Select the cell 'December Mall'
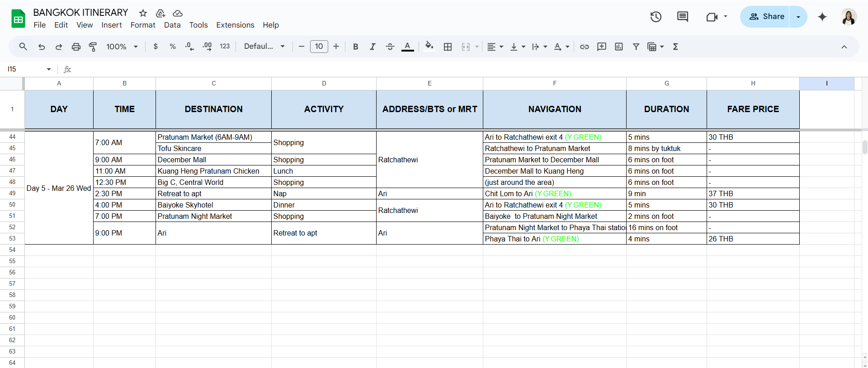This screenshot has height=368, width=868. (x=213, y=160)
